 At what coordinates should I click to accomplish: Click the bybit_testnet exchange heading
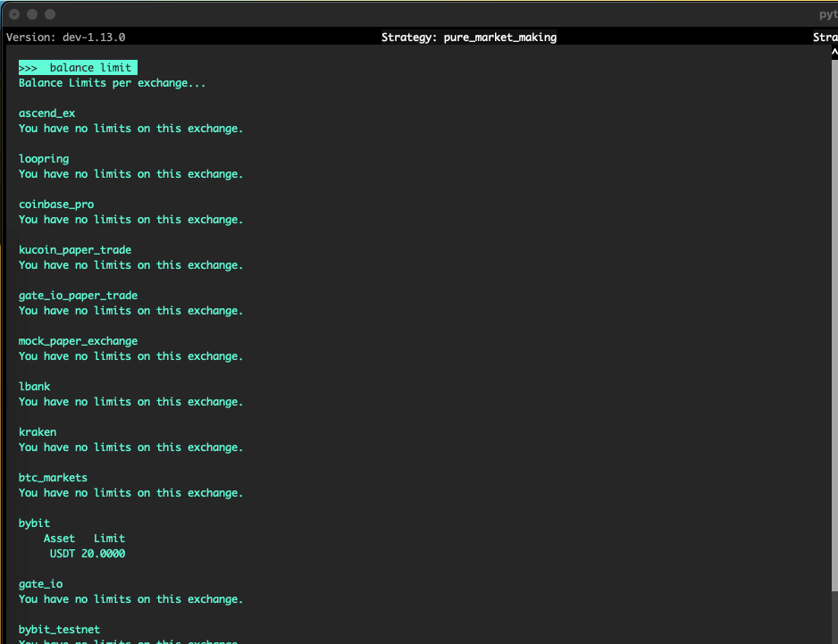(59, 630)
